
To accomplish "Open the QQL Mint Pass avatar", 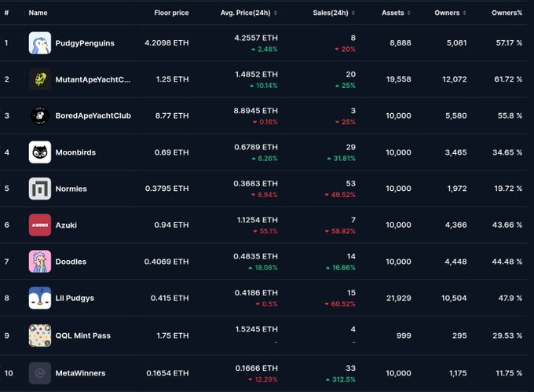I will [40, 335].
